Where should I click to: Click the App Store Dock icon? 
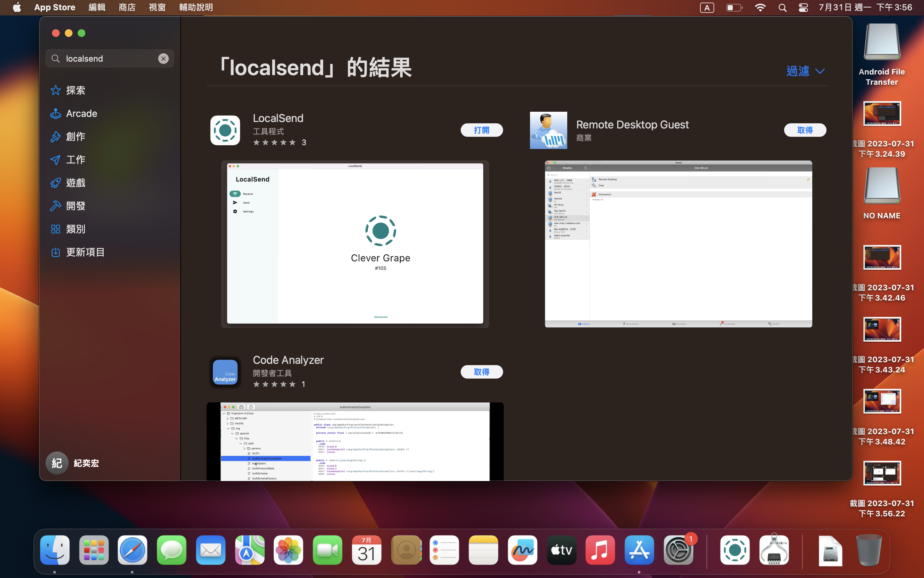click(x=639, y=550)
